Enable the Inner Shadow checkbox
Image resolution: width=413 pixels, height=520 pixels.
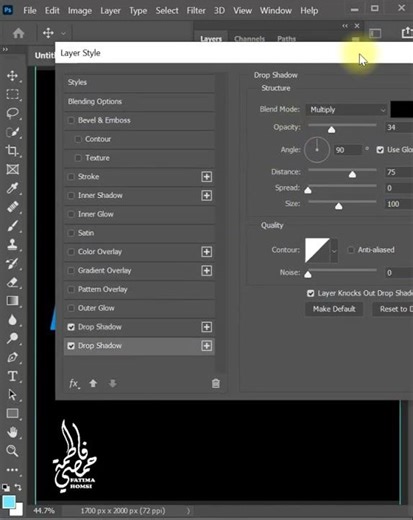click(x=71, y=195)
